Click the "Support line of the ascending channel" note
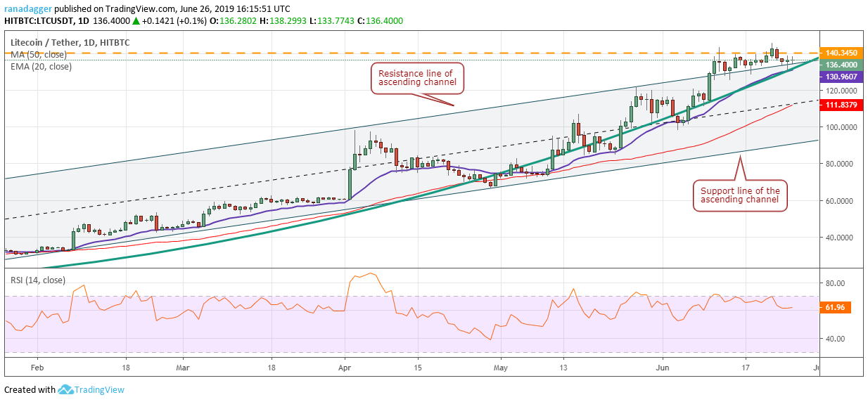Image resolution: width=868 pixels, height=402 pixels. (739, 195)
